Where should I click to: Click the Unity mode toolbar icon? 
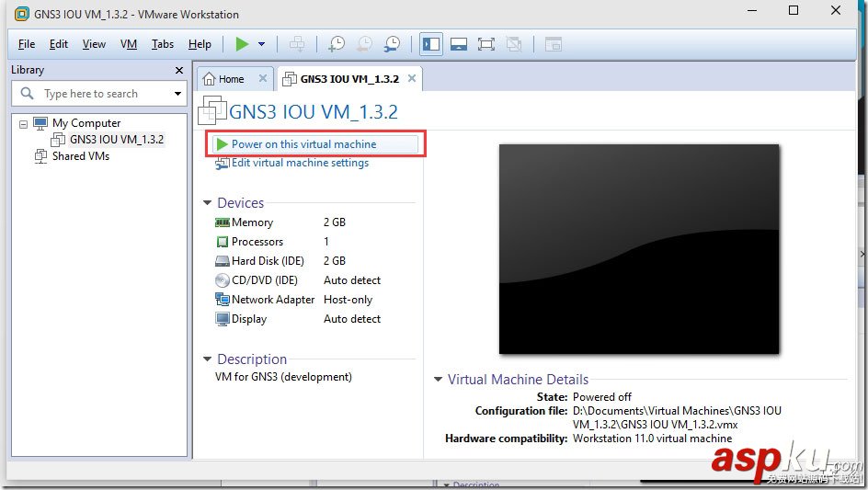click(514, 44)
